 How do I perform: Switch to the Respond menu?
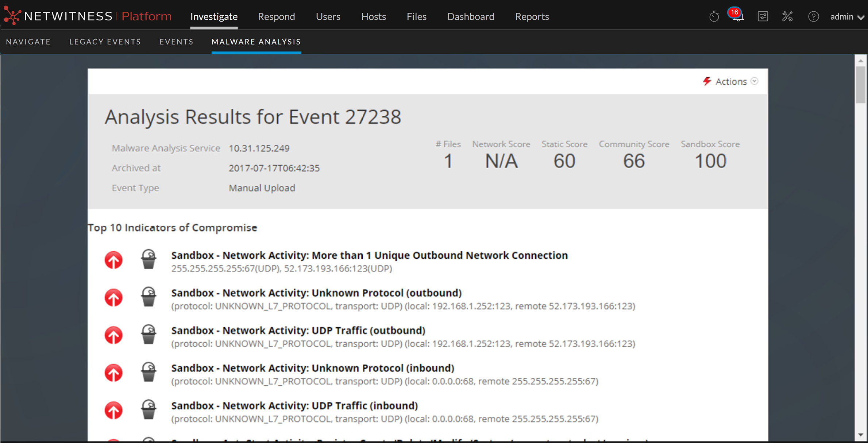pos(276,16)
